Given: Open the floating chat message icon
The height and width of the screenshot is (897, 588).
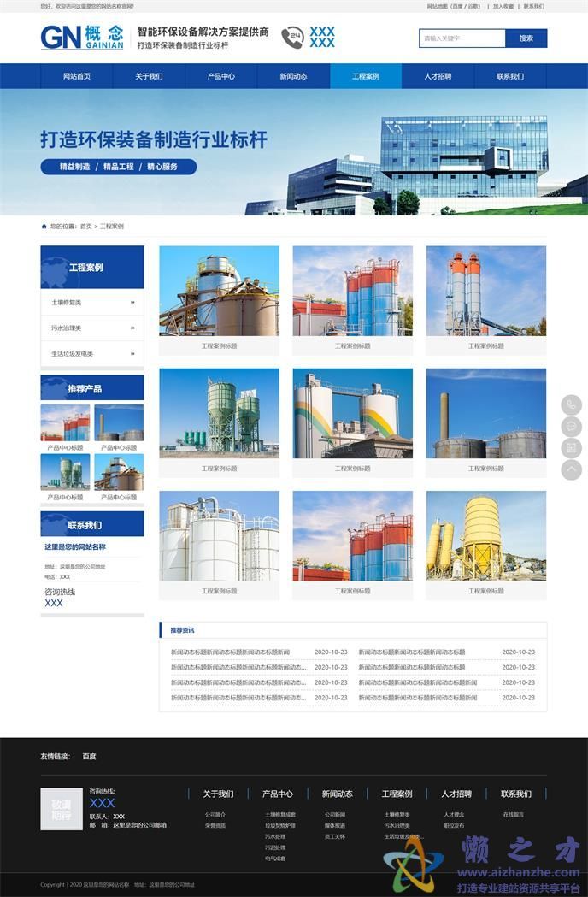Looking at the screenshot, I should click(571, 426).
